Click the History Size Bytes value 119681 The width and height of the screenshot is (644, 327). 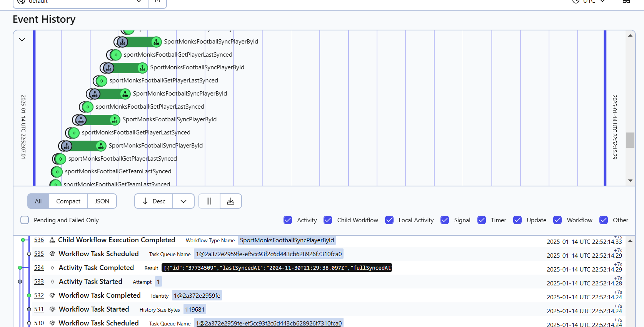[x=195, y=309]
